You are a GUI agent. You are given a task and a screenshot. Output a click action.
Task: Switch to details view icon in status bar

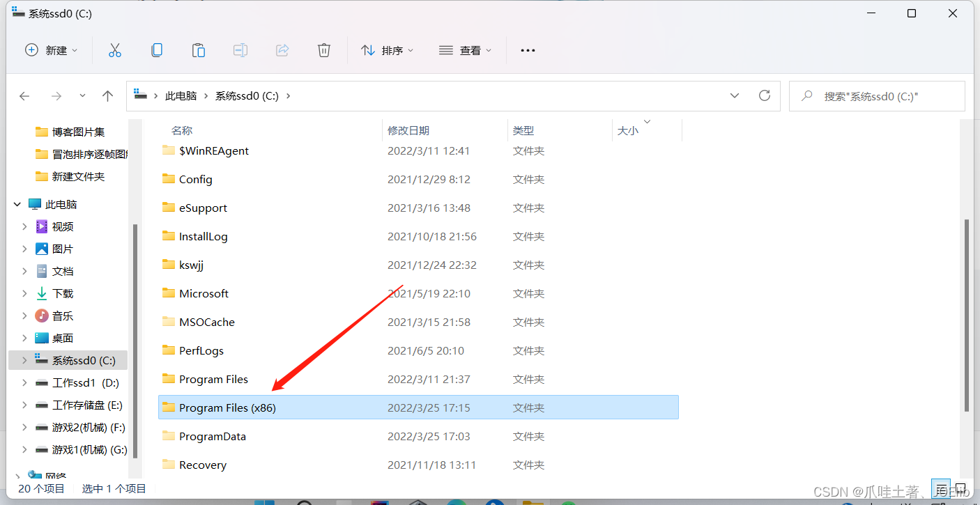pos(942,488)
